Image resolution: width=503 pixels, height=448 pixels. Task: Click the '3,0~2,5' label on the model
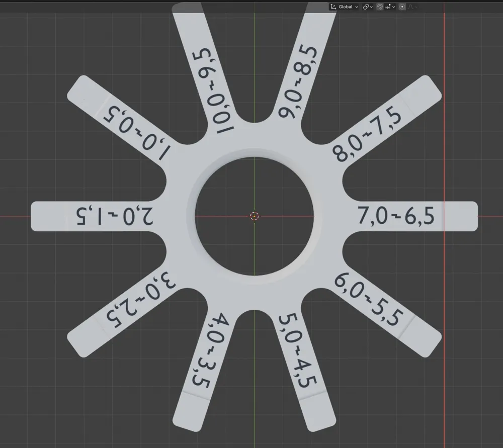[x=141, y=300]
